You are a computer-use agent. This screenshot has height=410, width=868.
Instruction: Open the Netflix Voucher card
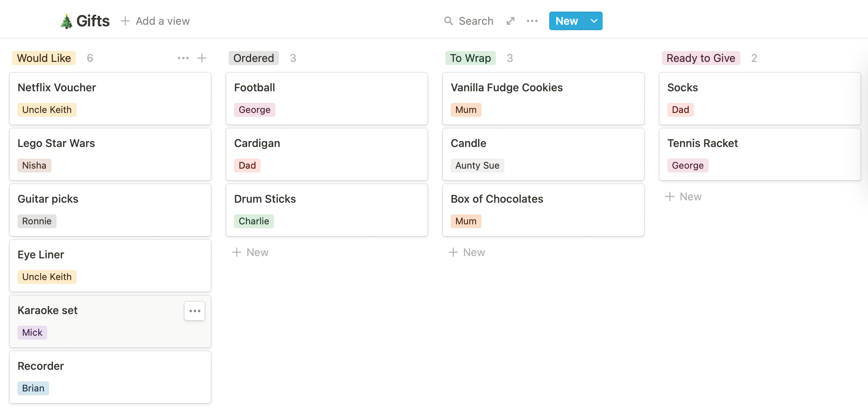(x=110, y=99)
